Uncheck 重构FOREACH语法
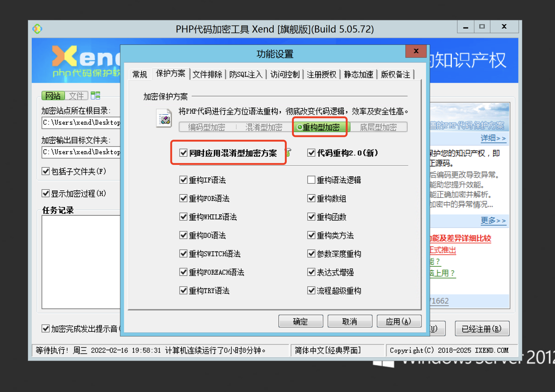Image resolution: width=555 pixels, height=392 pixels. pos(184,272)
